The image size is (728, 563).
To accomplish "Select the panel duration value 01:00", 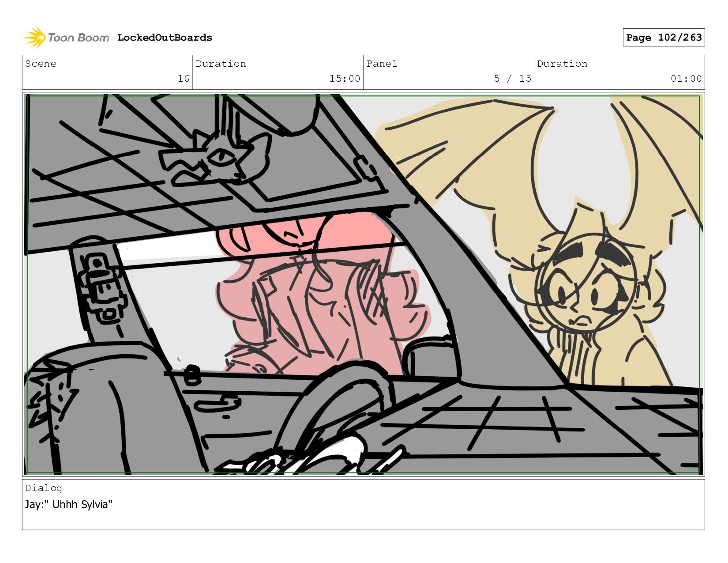I will click(x=686, y=79).
